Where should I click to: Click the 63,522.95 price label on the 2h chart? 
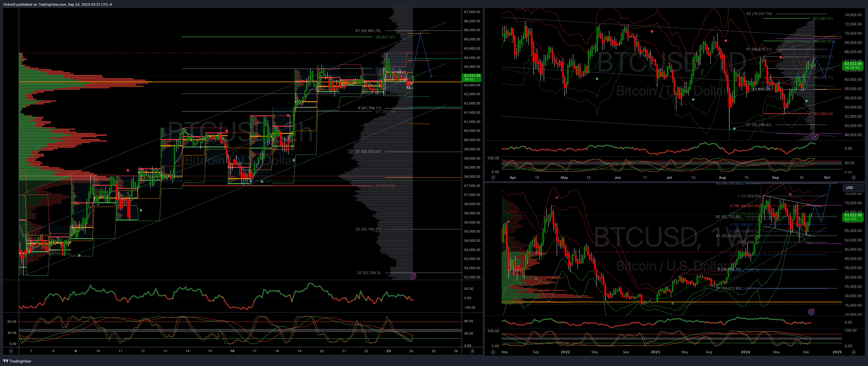click(472, 78)
